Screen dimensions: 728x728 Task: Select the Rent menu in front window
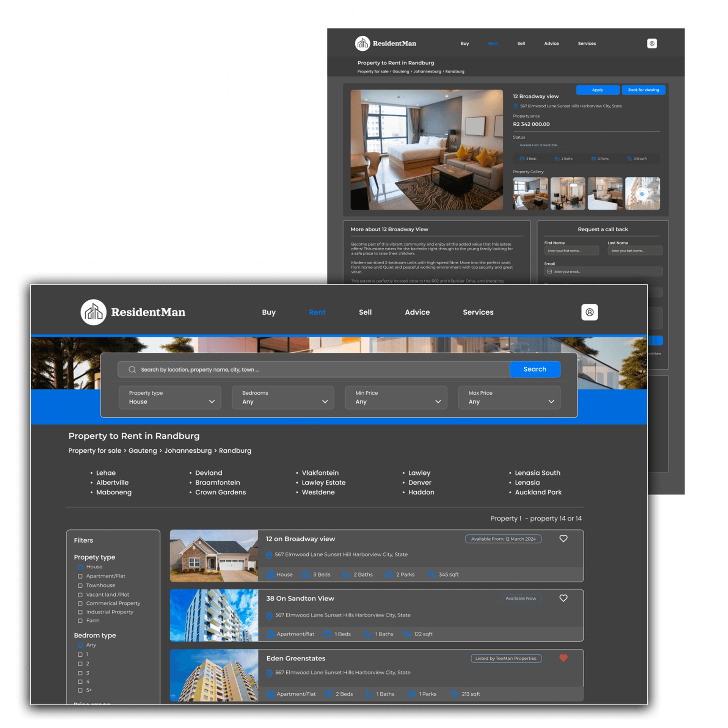pos(317,312)
